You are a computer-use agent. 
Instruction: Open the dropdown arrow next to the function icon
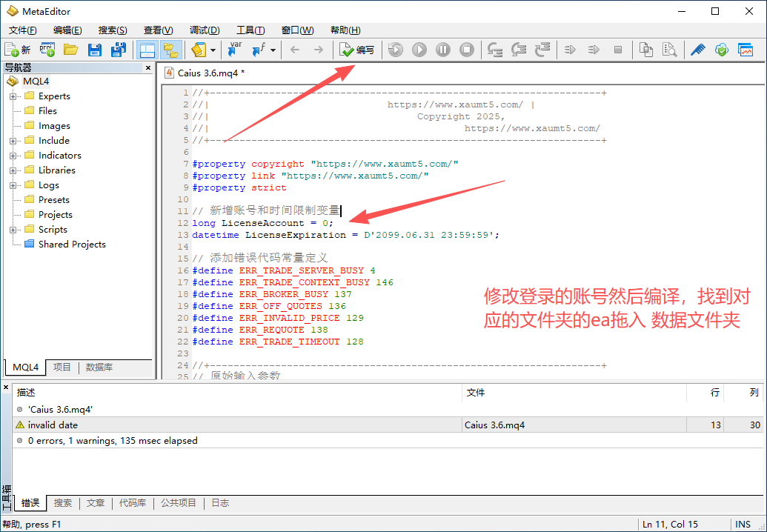click(273, 50)
